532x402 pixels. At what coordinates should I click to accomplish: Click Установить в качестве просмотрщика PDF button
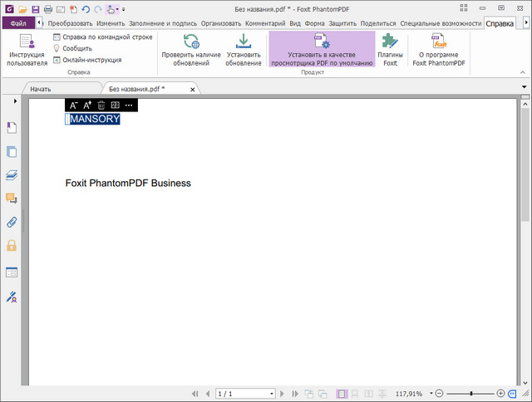point(322,49)
